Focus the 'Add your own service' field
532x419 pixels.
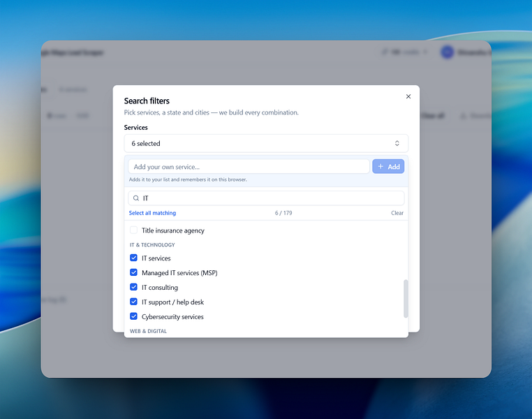249,167
